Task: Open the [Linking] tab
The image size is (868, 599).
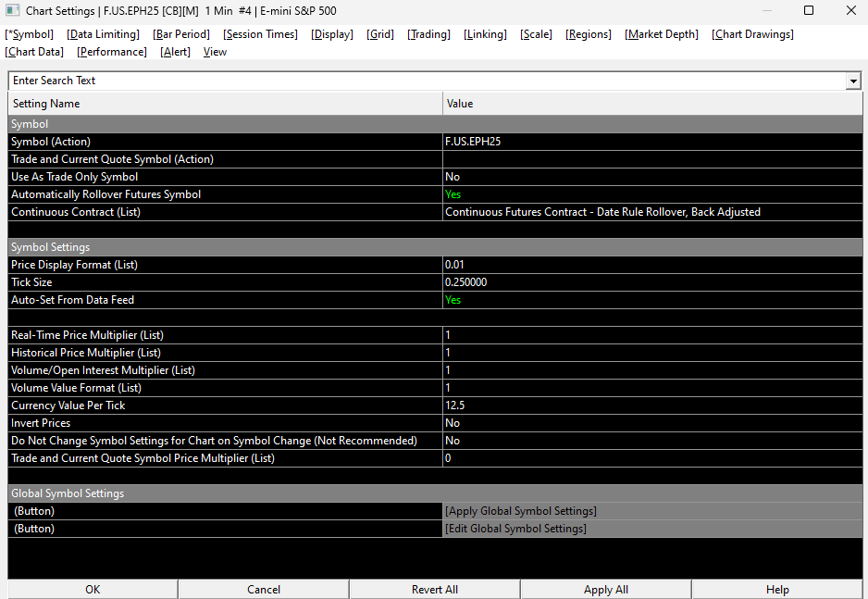Action: pos(485,34)
